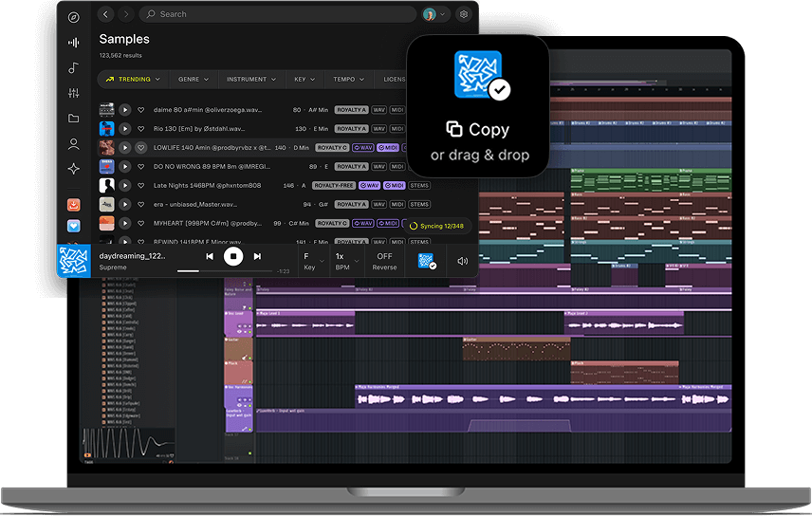
Task: Toggle the Reverse OFF switch
Action: 384,261
